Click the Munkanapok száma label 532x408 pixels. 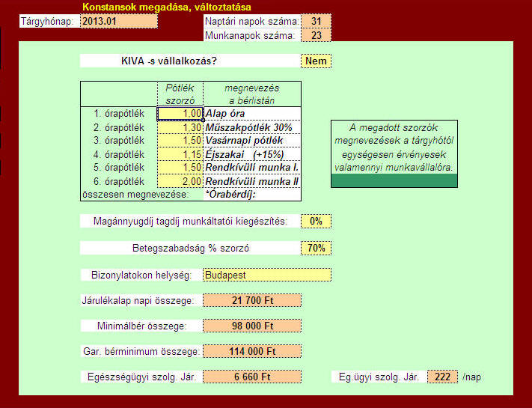(x=252, y=35)
